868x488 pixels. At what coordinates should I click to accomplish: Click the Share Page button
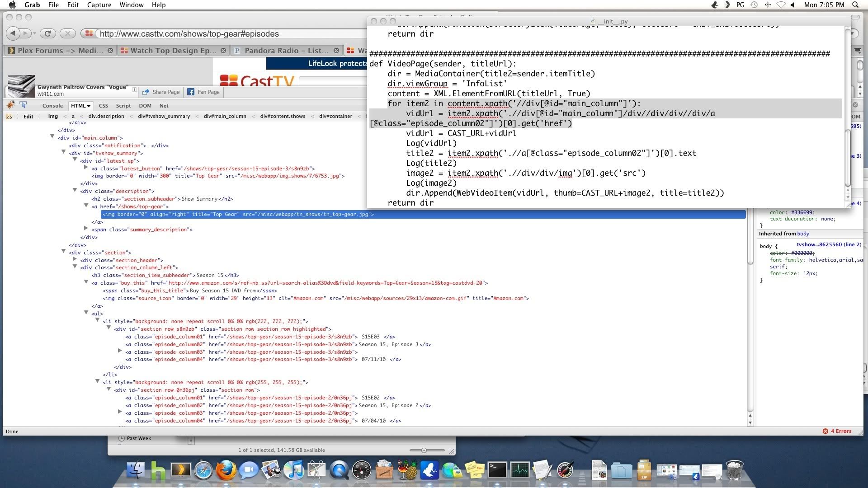161,92
